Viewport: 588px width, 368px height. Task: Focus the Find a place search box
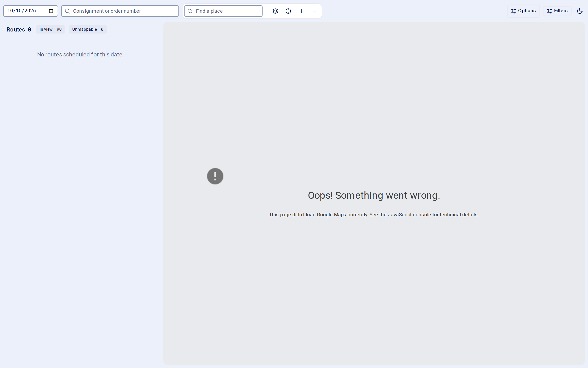[x=223, y=11]
